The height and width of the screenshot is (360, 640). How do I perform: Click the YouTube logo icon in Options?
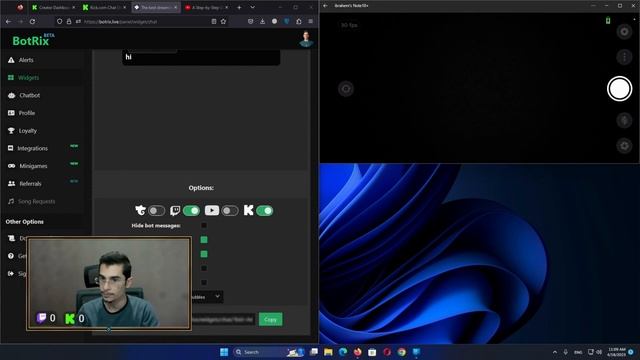click(211, 210)
